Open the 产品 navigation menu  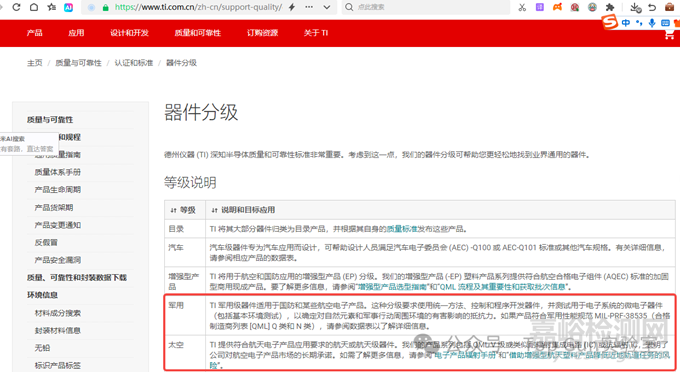(34, 33)
